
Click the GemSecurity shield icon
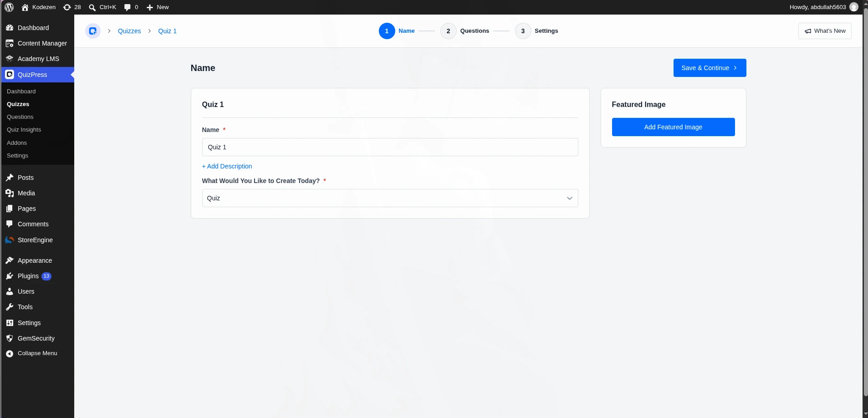tap(10, 338)
